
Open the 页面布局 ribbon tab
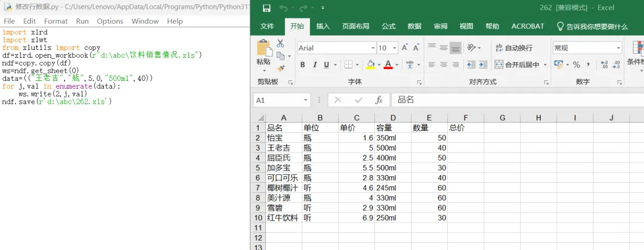click(355, 26)
